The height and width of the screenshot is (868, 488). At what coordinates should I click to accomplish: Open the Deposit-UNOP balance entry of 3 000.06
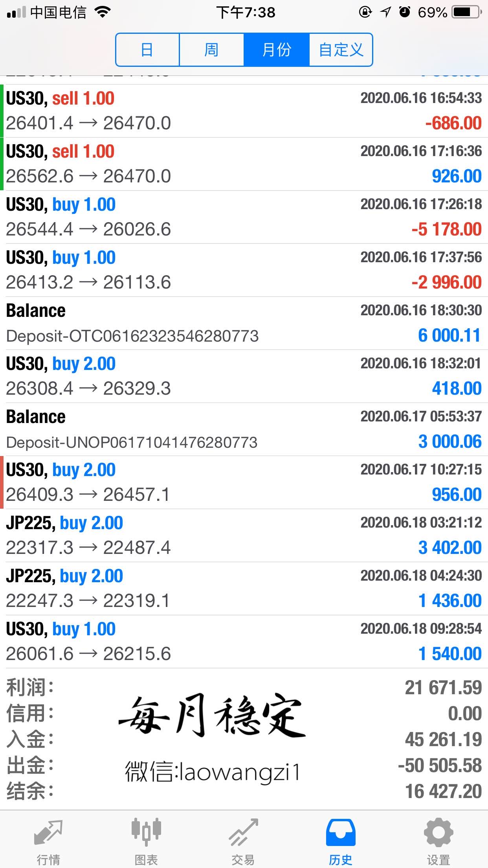click(x=244, y=429)
